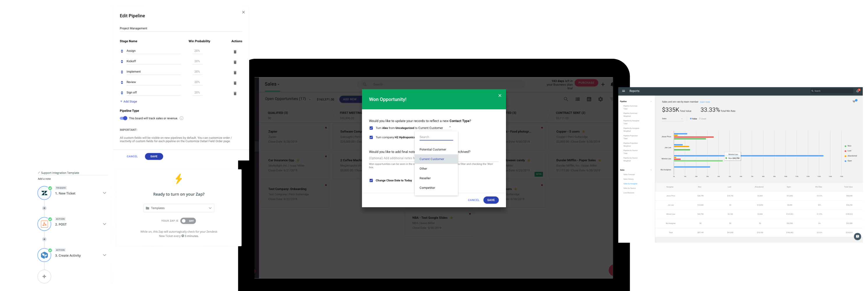The width and height of the screenshot is (868, 291).
Task: Turn on the Zap with the OFF switch
Action: coord(188,221)
